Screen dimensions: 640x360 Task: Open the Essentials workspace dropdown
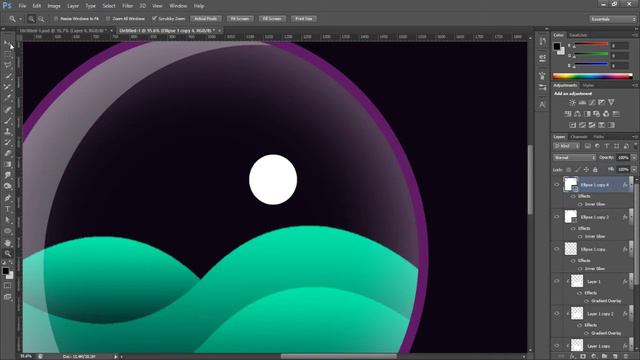click(612, 19)
